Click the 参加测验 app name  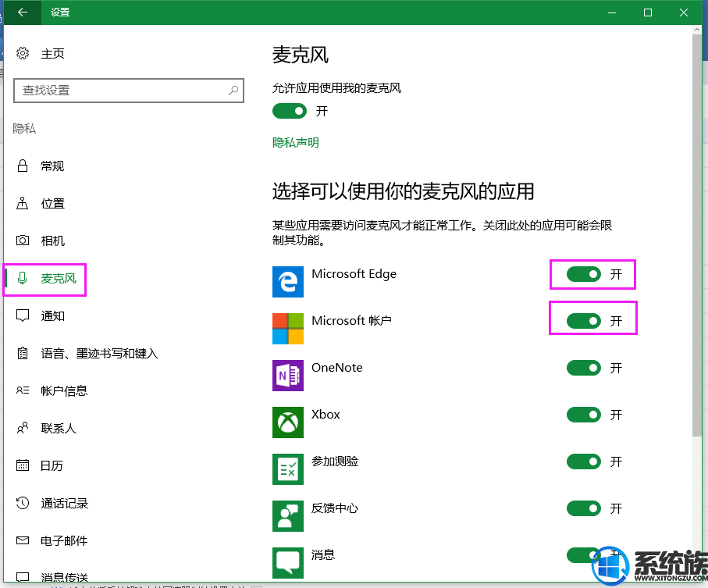point(335,461)
